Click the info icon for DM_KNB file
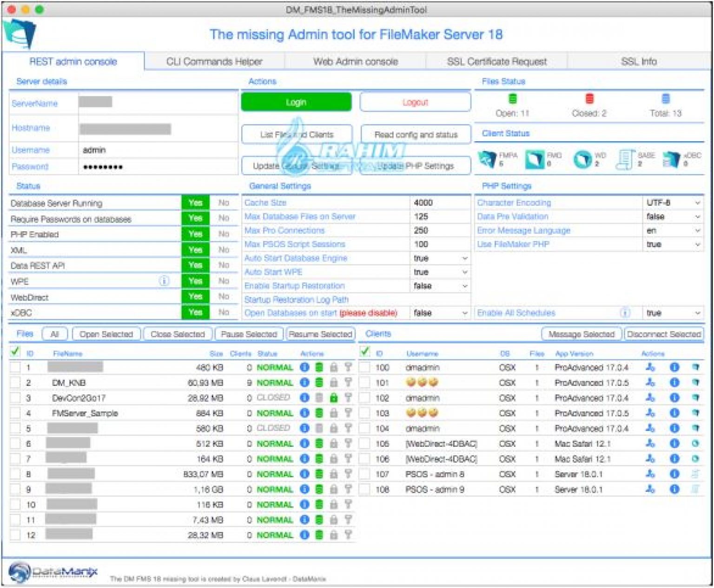 click(x=304, y=383)
